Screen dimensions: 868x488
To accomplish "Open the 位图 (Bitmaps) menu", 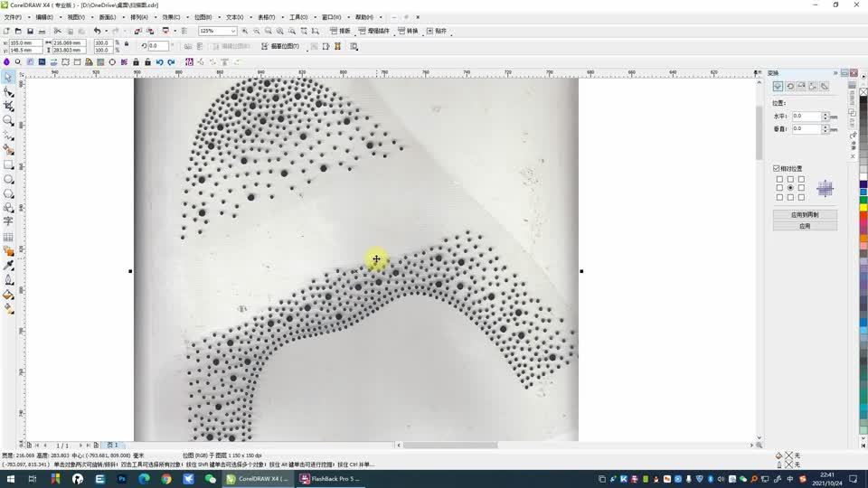I will (203, 17).
